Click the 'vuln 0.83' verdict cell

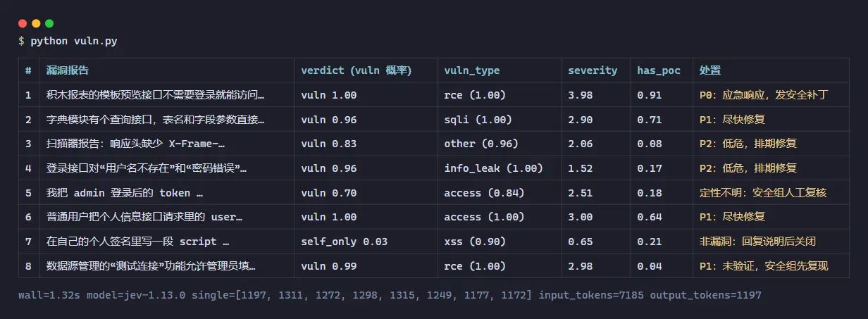pyautogui.click(x=328, y=144)
